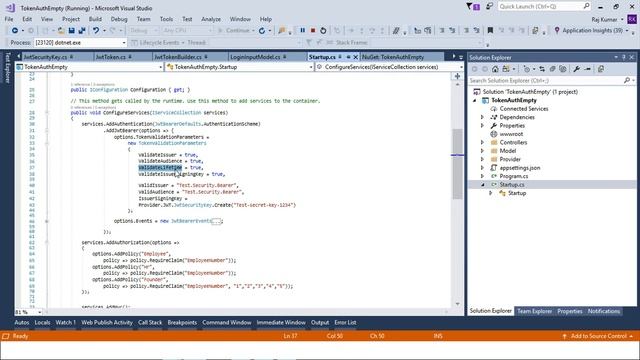The image size is (640, 360).
Task: Open the Team Explorer tab
Action: 534,311
